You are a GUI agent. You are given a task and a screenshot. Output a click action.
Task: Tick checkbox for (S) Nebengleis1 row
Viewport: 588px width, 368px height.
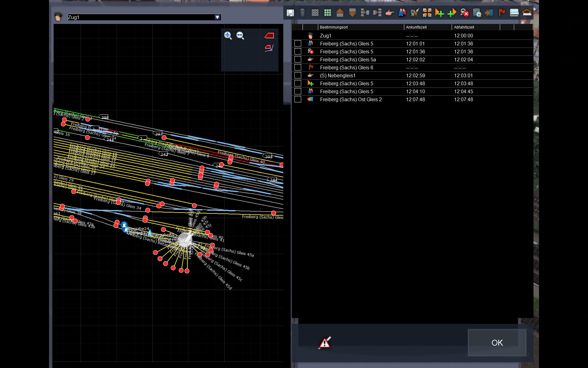click(298, 75)
